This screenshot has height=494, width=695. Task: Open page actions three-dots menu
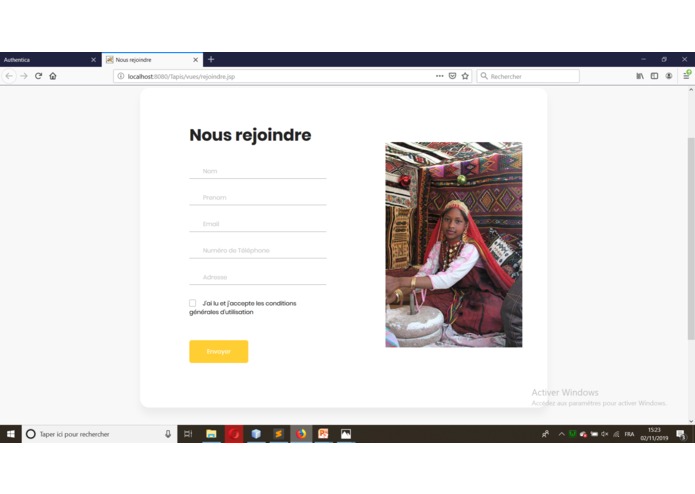pyautogui.click(x=439, y=76)
